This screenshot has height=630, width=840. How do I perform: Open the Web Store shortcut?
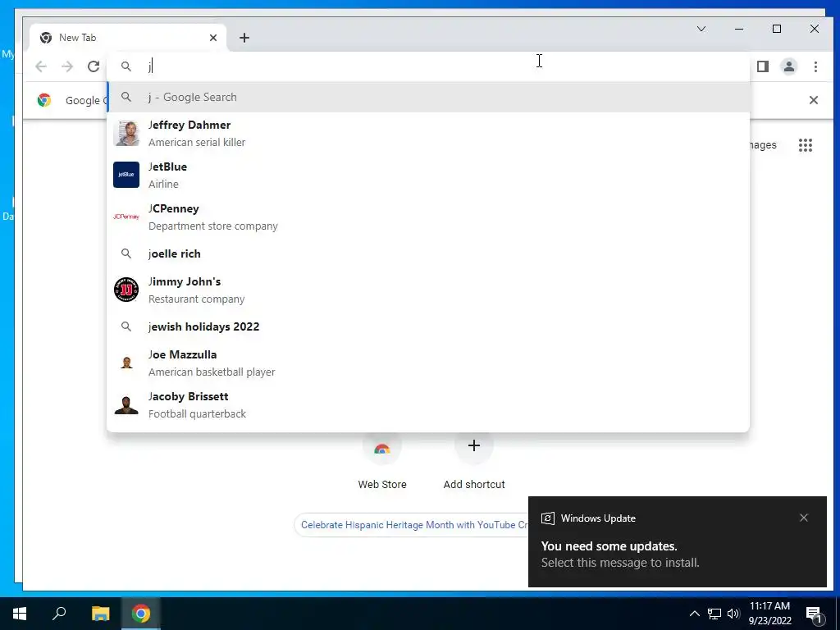pos(382,461)
